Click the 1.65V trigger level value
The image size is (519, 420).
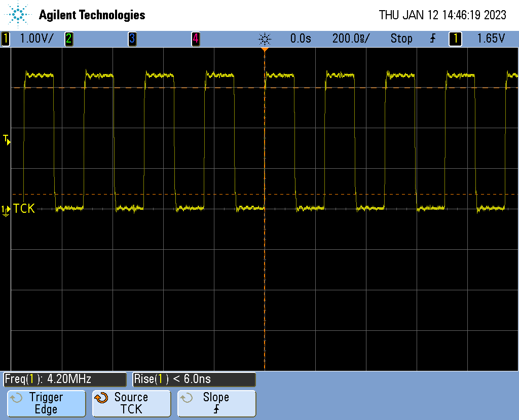pos(491,39)
